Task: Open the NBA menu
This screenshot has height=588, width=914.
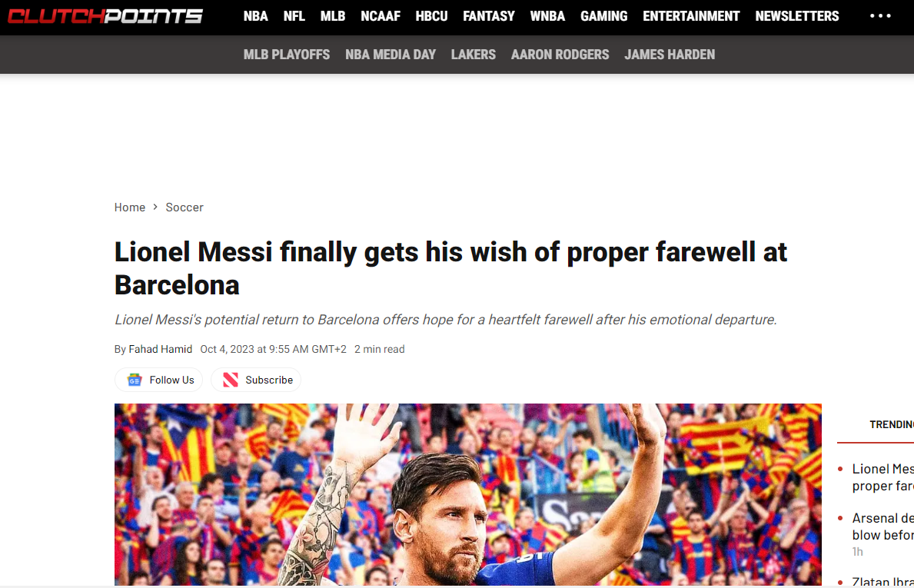Action: point(255,16)
